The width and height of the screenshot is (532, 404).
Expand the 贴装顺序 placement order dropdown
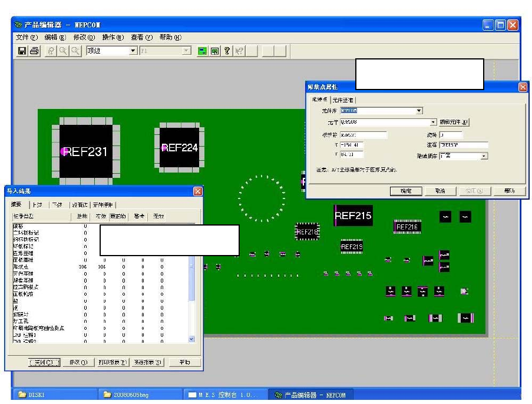click(x=484, y=156)
